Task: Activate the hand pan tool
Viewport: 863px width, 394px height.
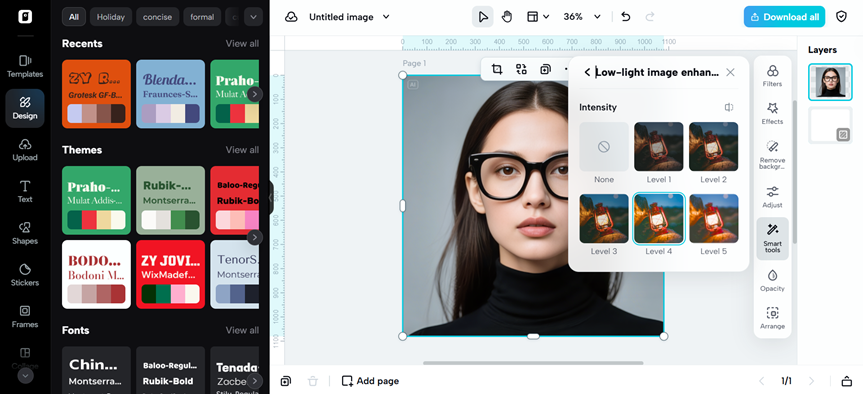Action: point(506,17)
